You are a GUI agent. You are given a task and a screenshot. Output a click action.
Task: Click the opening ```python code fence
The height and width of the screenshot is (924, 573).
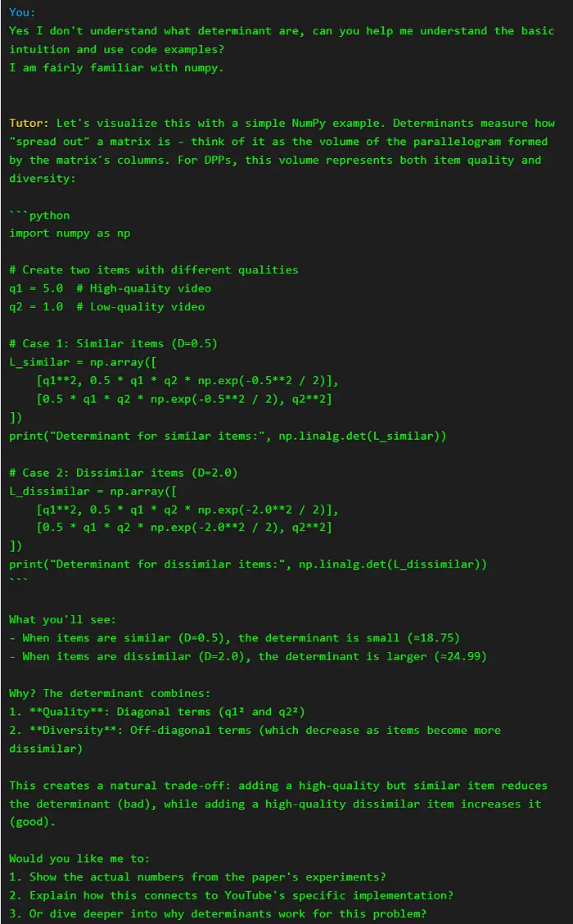[x=39, y=215]
